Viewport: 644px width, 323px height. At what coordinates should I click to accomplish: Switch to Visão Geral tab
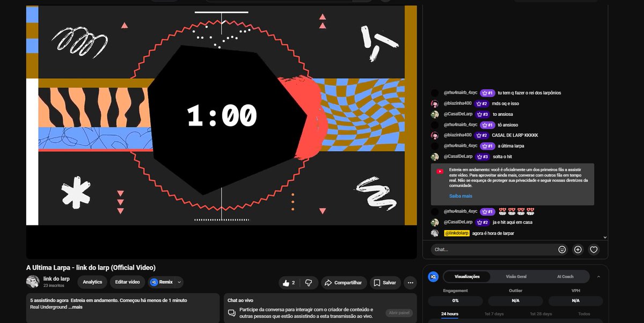coord(516,277)
